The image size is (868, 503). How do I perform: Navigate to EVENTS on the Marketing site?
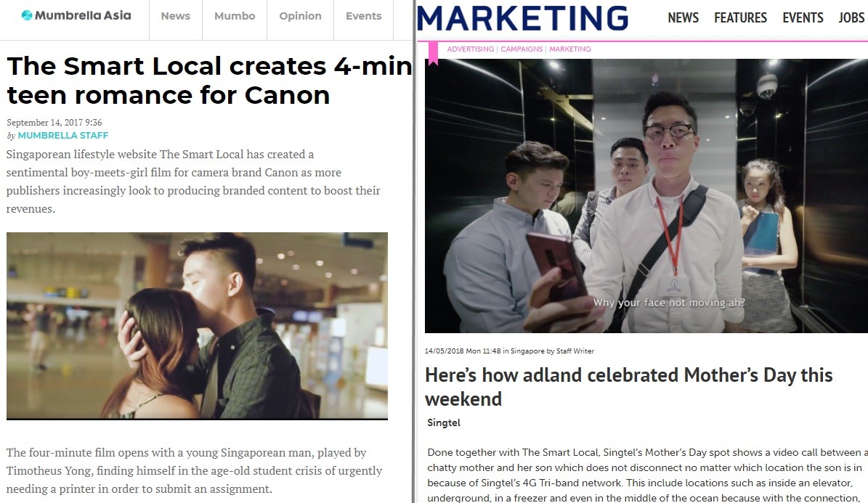tap(803, 17)
